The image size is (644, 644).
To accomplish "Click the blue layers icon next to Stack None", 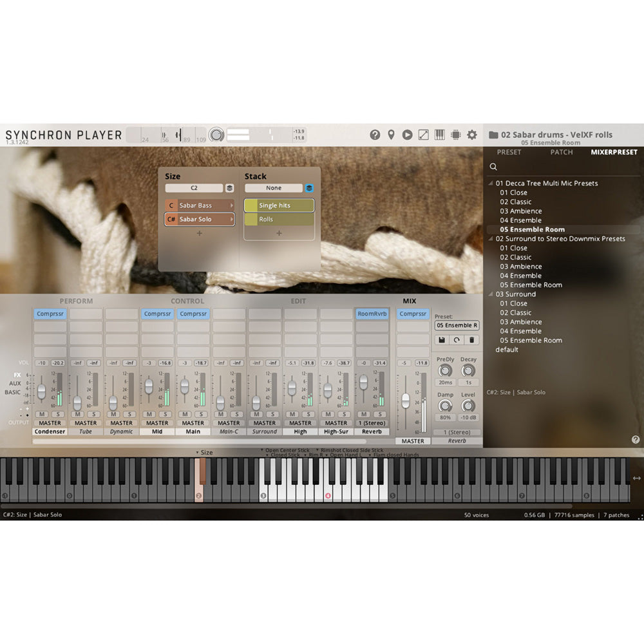I will [309, 188].
